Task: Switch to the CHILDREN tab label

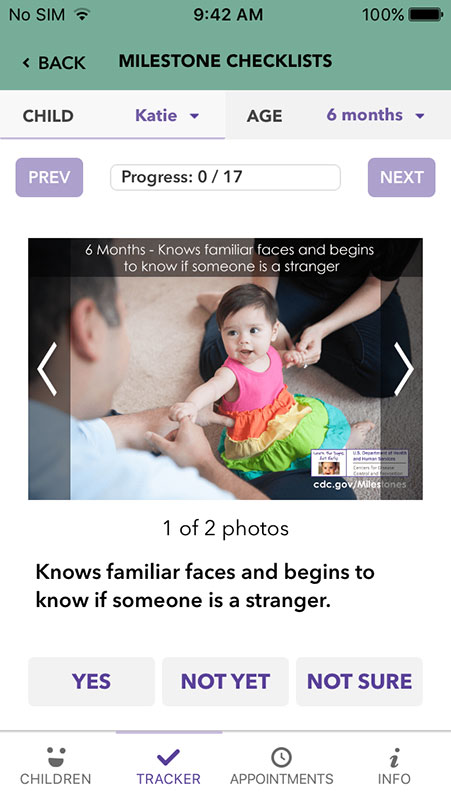Action: tap(56, 779)
